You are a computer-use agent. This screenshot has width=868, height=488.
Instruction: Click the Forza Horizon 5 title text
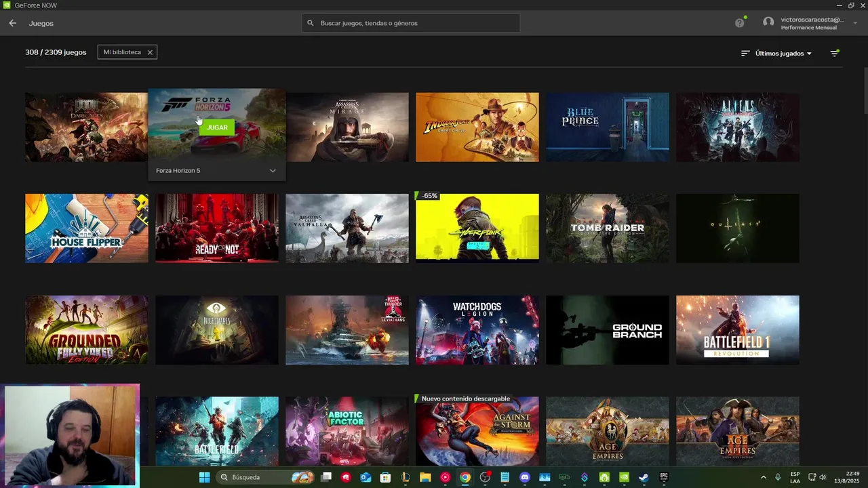[178, 171]
